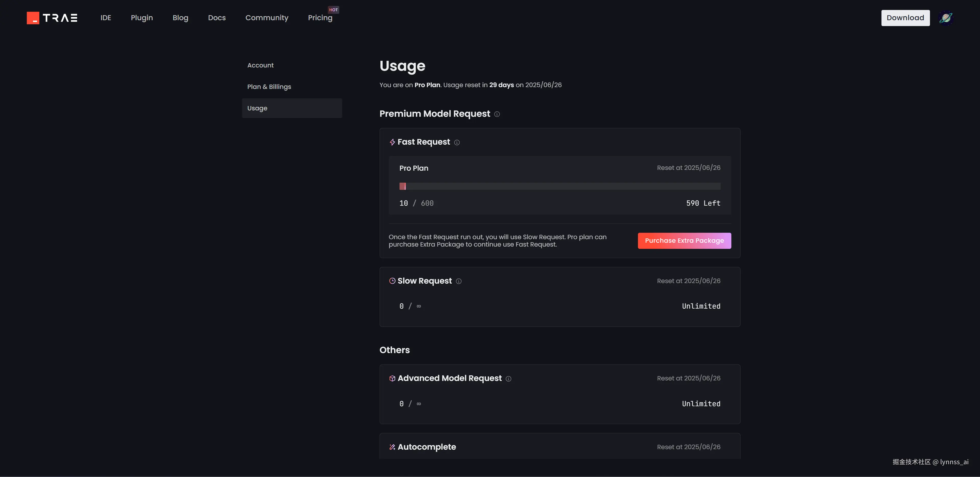Click info icon next to Premium Model Request
980x477 pixels.
coord(497,114)
